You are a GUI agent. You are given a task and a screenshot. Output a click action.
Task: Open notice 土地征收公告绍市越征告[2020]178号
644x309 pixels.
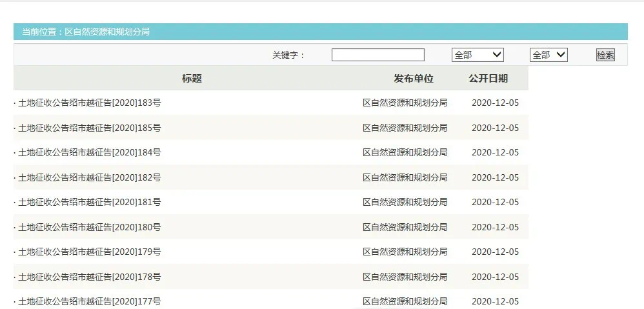(90, 277)
